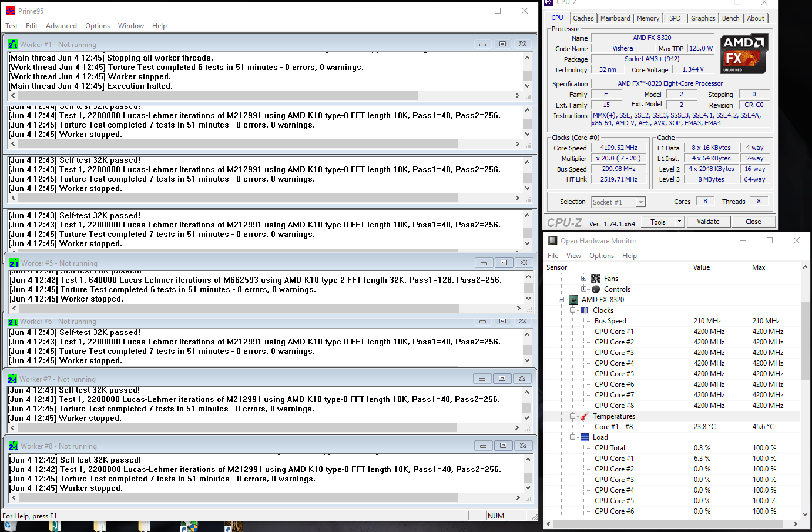Click the Worker #8 window icon
This screenshot has width=812, height=532.
pos(14,446)
